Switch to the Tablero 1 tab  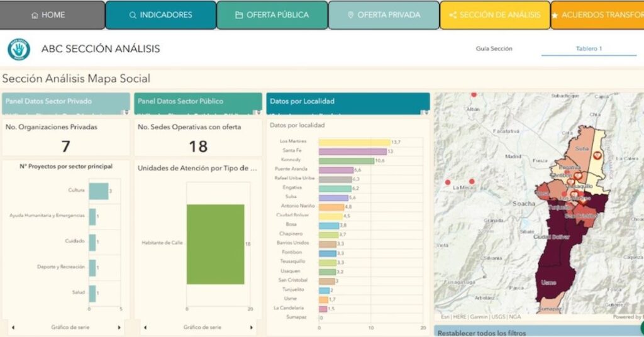click(x=589, y=49)
